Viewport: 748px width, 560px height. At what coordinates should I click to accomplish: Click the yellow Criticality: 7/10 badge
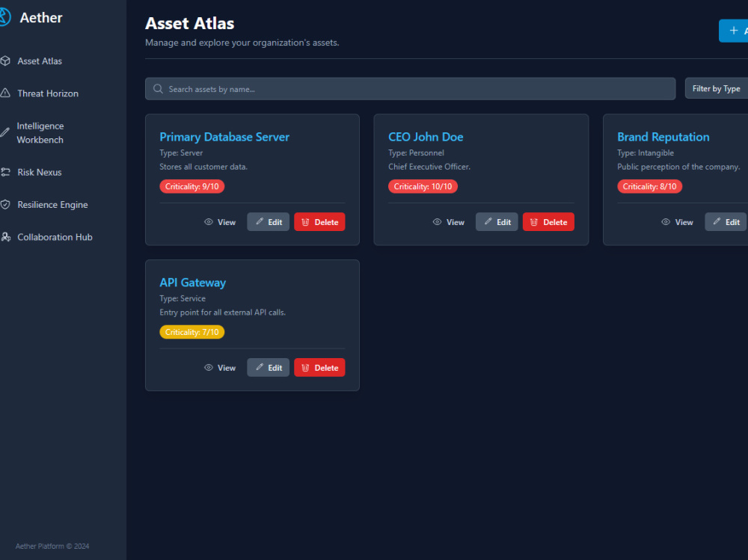pyautogui.click(x=191, y=332)
